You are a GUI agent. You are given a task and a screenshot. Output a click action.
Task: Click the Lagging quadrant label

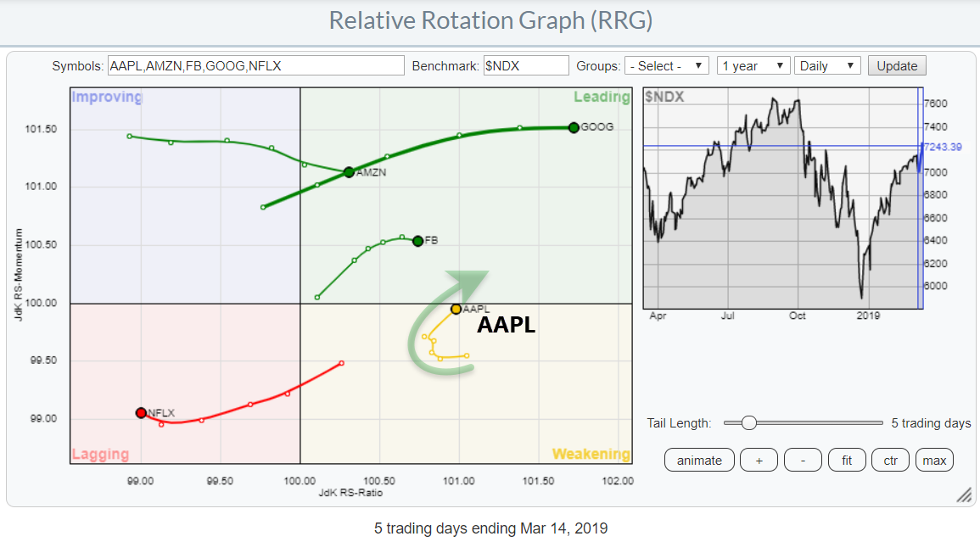(100, 454)
